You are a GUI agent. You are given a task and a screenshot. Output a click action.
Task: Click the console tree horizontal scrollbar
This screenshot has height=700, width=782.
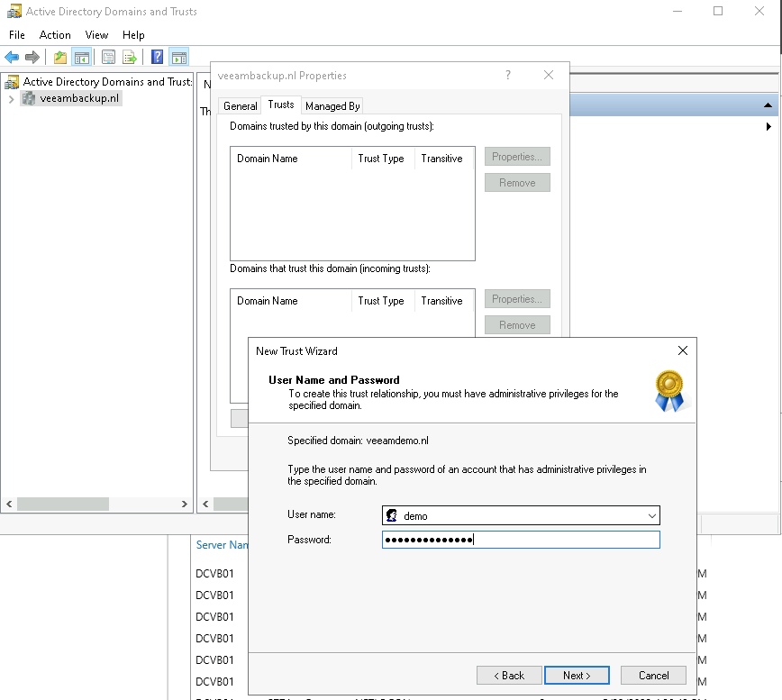point(96,505)
